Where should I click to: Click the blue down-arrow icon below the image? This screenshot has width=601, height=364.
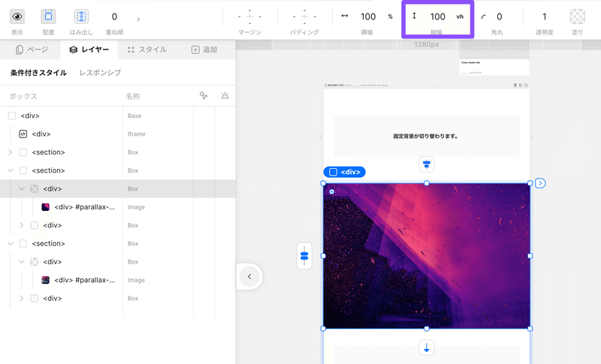(x=427, y=347)
